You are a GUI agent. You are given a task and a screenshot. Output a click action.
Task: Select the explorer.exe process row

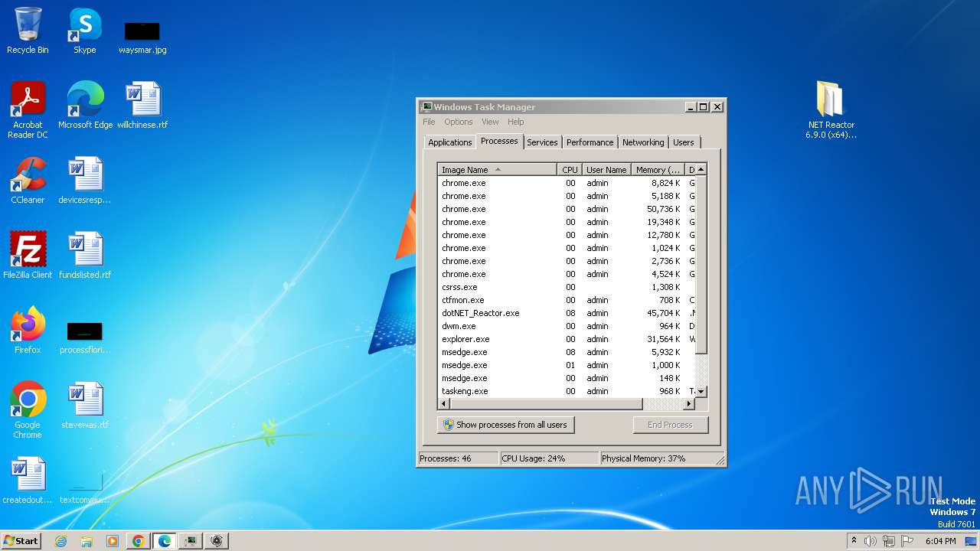(567, 339)
